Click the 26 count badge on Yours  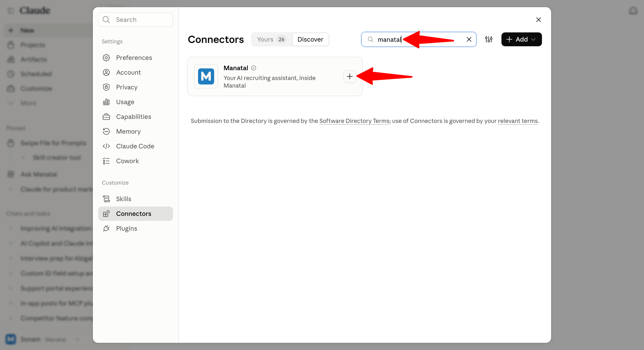[x=281, y=39]
